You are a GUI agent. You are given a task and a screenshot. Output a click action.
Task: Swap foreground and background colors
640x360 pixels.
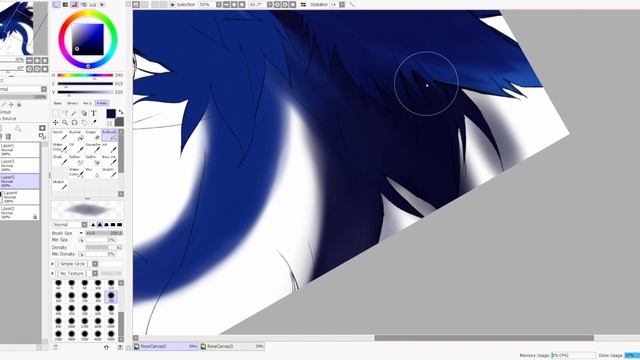[x=121, y=112]
